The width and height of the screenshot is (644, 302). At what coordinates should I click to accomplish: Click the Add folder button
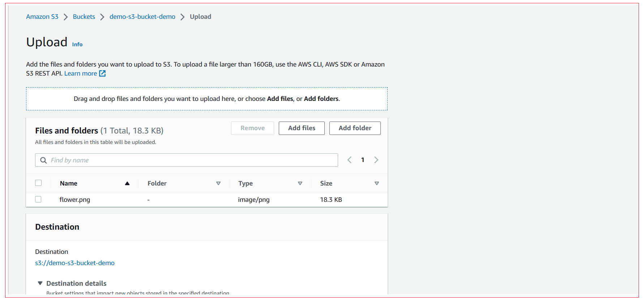pyautogui.click(x=355, y=128)
